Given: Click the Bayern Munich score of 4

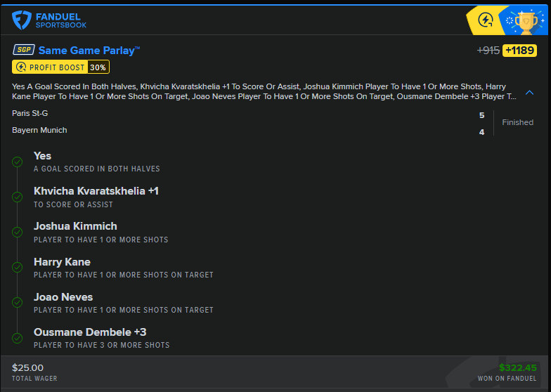Looking at the screenshot, I should tap(481, 132).
